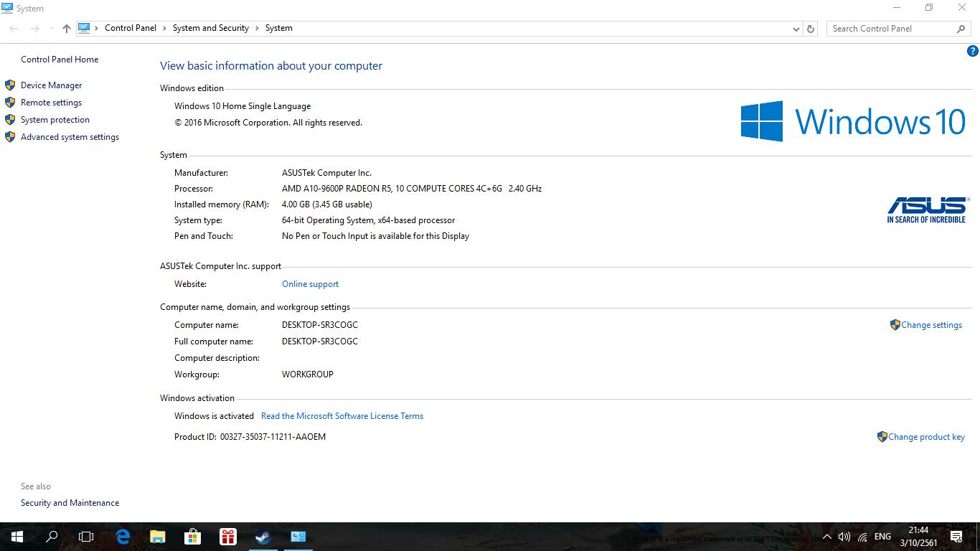980x551 pixels.
Task: Expand the chevron before Control Panel breadcrumb
Action: [97, 28]
